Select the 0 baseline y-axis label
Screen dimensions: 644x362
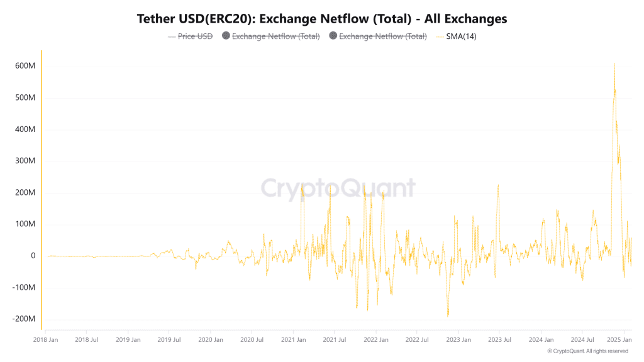coord(33,256)
